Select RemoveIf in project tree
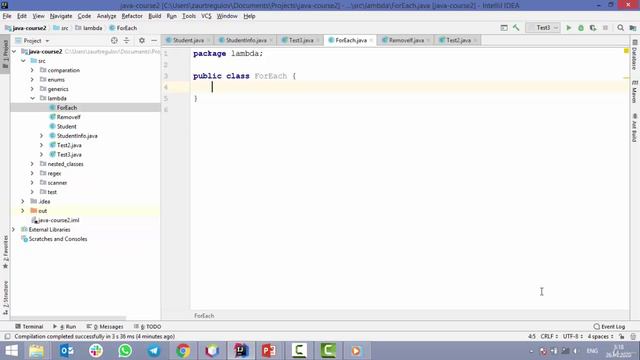This screenshot has width=640, height=360. (x=69, y=117)
